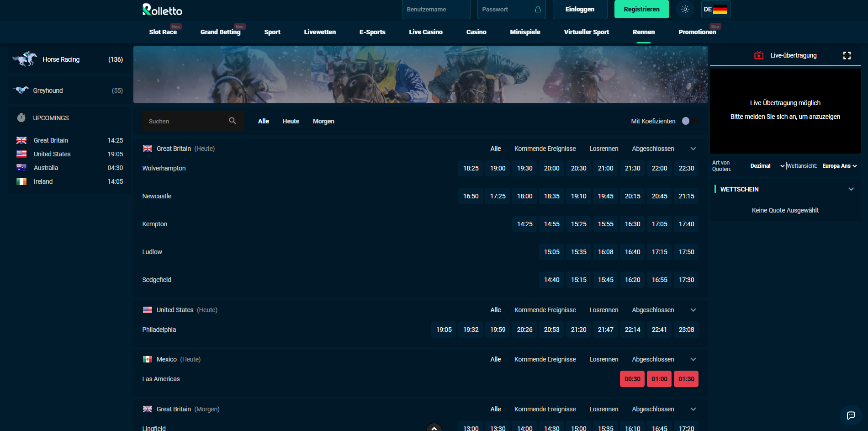Collapse the Wettschein panel
868x431 pixels.
[x=851, y=189]
